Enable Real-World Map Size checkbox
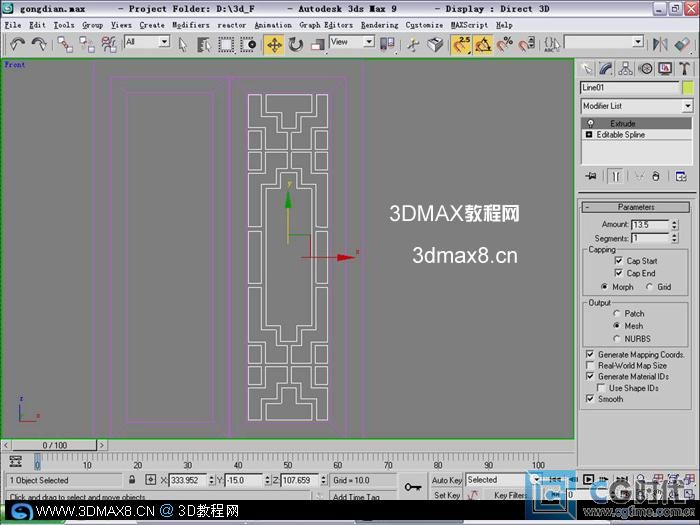 click(590, 365)
